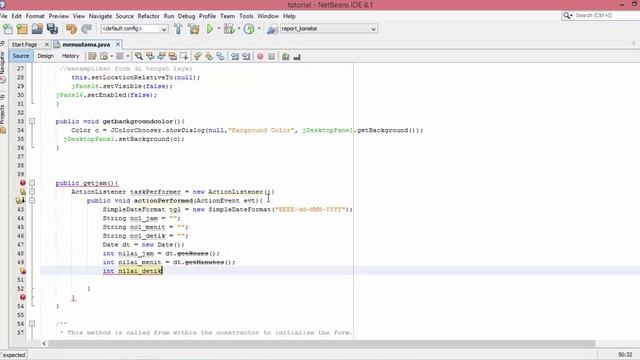Shift line right icon
This screenshot has width=640, height=360.
[x=246, y=56]
